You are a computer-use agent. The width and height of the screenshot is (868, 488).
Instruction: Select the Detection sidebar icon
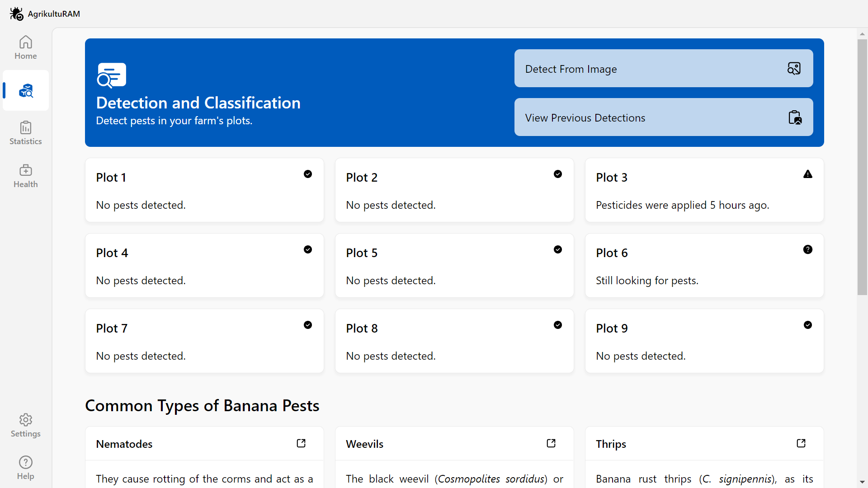[x=26, y=91]
